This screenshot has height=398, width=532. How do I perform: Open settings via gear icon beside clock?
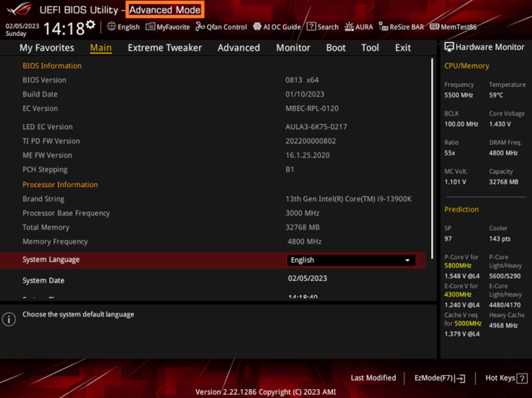click(x=91, y=25)
